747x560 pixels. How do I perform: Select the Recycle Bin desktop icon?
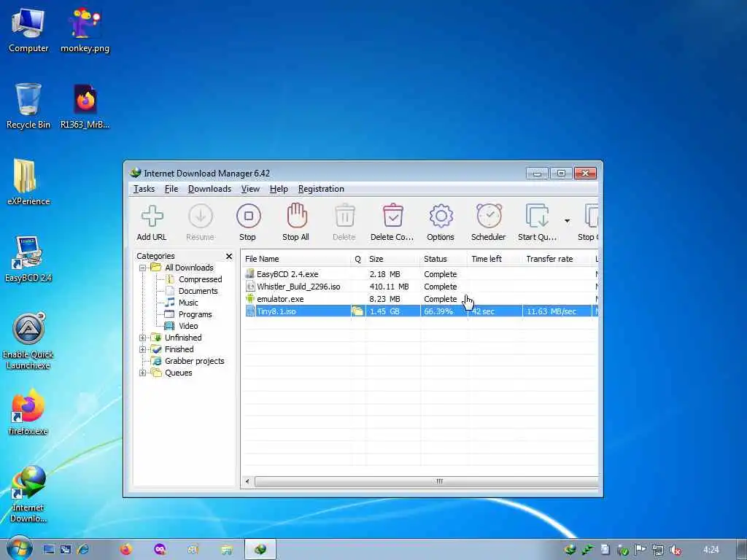pos(28,106)
